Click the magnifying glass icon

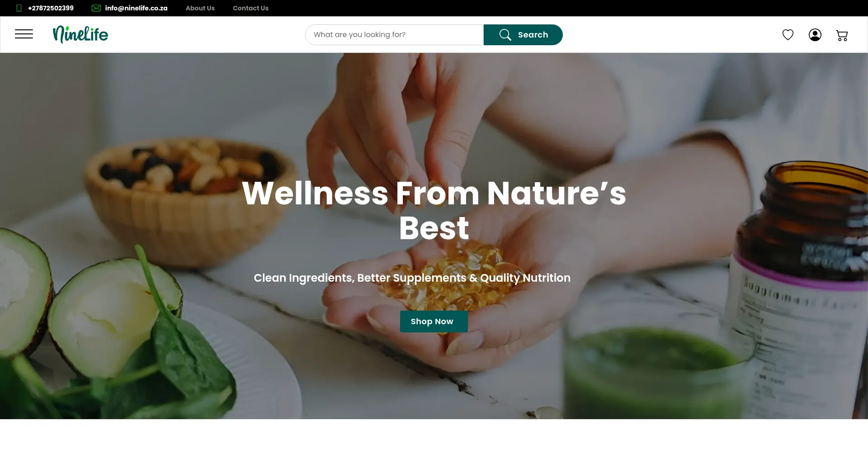(x=505, y=35)
